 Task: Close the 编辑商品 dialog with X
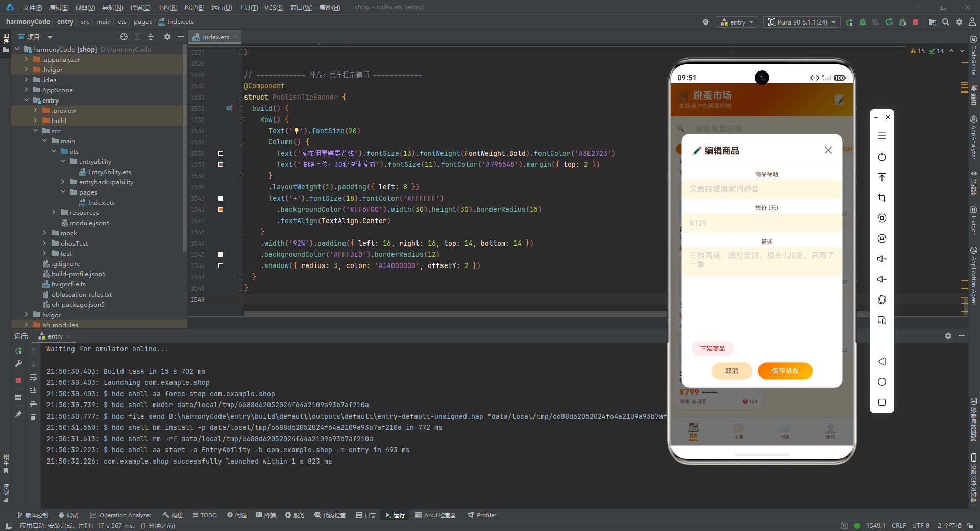[x=828, y=150]
